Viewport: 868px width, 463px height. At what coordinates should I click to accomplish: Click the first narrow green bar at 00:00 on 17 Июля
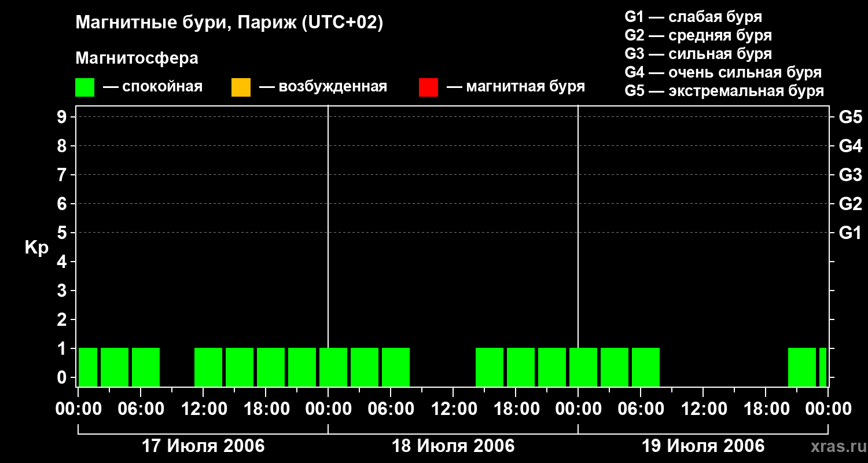coord(88,367)
